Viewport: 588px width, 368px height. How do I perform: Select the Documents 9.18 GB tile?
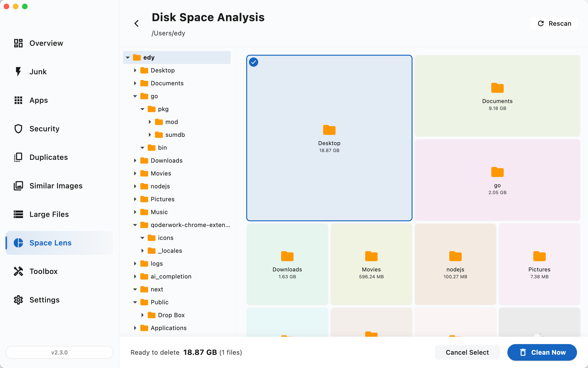[497, 96]
